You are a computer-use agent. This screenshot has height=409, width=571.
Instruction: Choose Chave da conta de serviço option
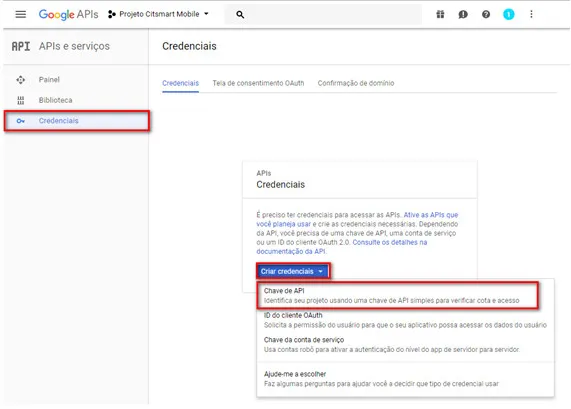(x=405, y=345)
